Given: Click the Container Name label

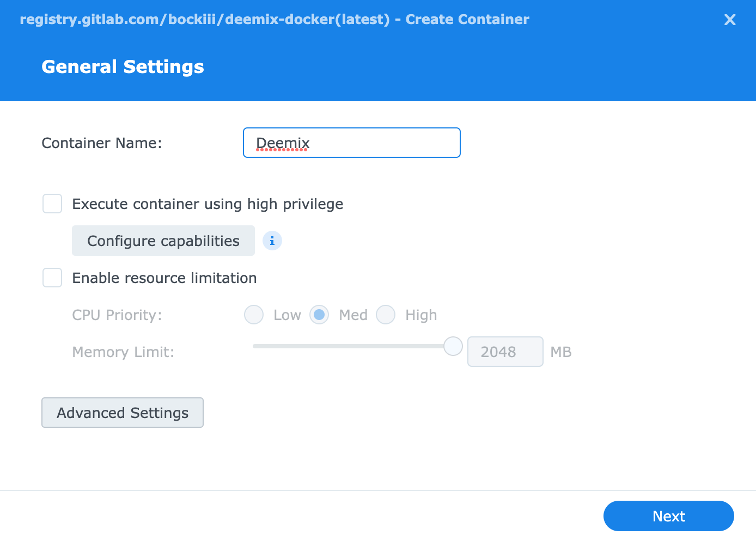Looking at the screenshot, I should click(x=102, y=143).
